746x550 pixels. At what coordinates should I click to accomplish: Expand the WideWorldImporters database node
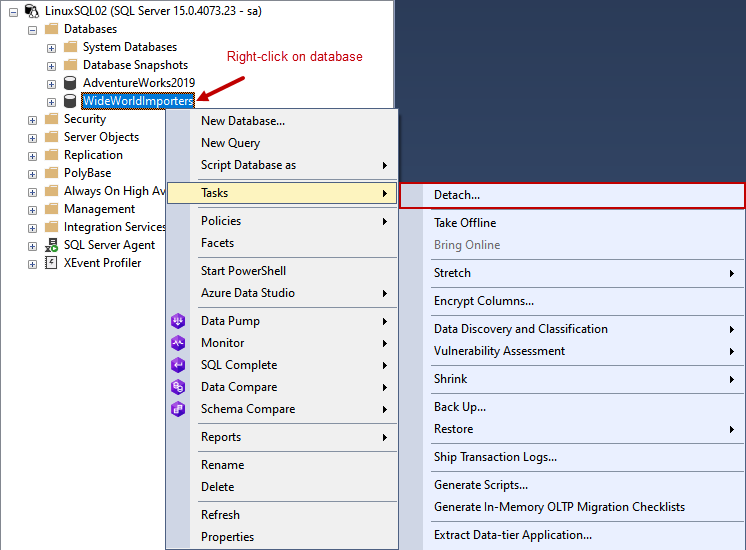click(x=51, y=102)
